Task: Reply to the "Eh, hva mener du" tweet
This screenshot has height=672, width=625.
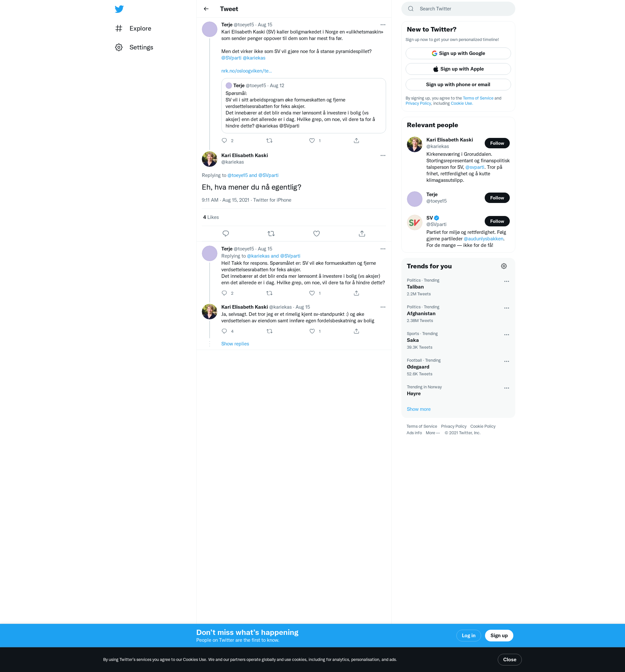Action: point(226,234)
